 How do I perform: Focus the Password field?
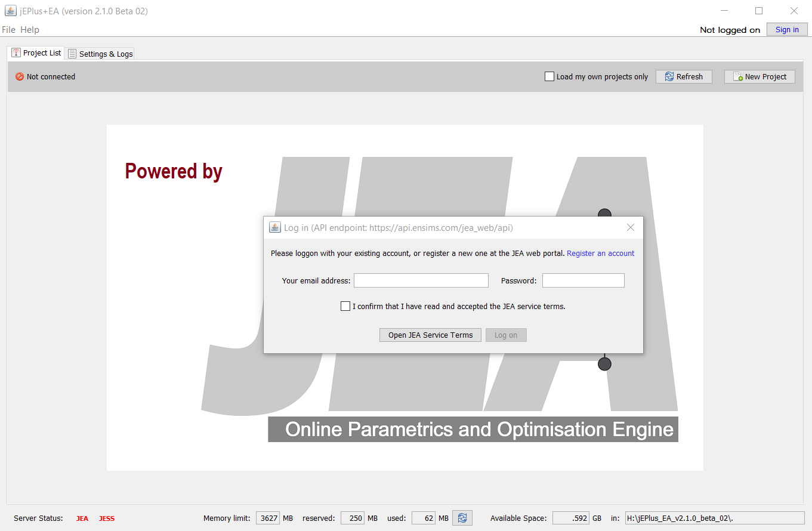click(x=583, y=280)
